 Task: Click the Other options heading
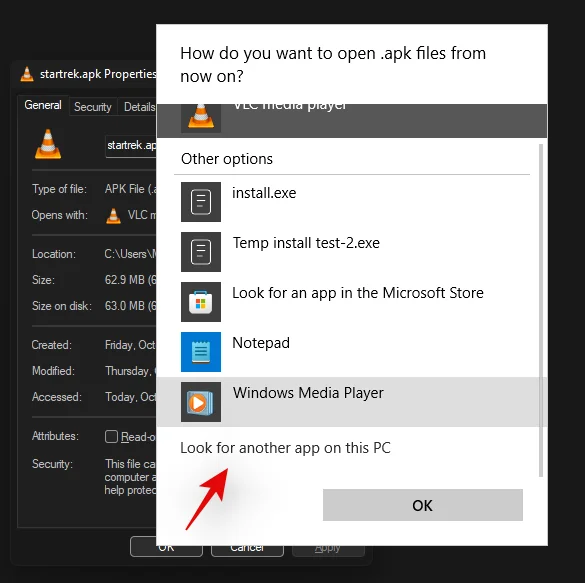(x=227, y=159)
